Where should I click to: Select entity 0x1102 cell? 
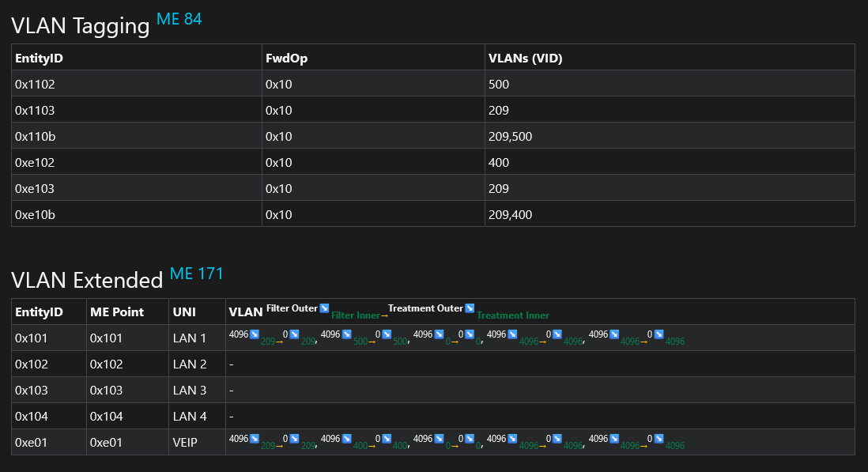tap(137, 84)
